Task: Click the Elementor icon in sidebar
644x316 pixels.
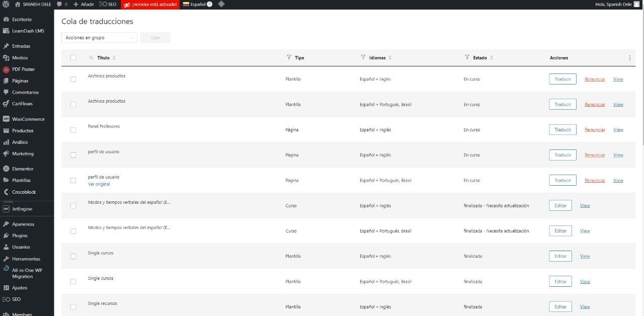Action: (6, 169)
